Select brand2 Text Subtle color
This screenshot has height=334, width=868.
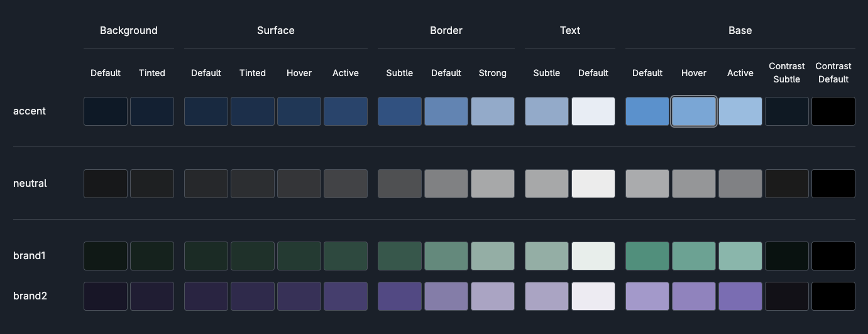(547, 296)
